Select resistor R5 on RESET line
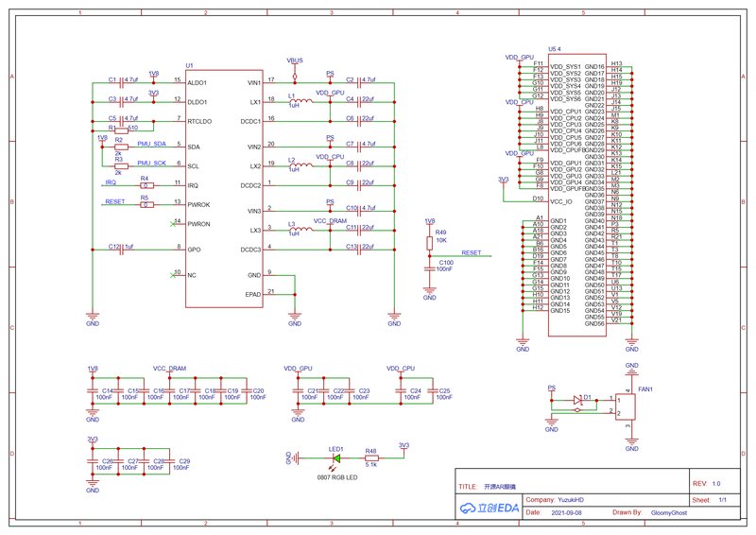 click(x=147, y=204)
